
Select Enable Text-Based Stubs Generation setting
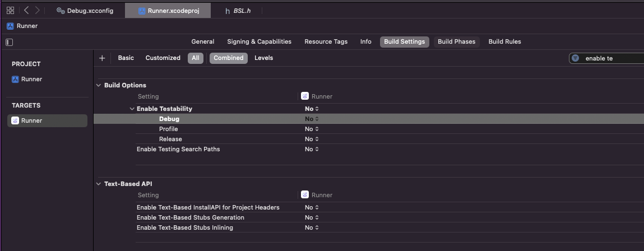(191, 217)
